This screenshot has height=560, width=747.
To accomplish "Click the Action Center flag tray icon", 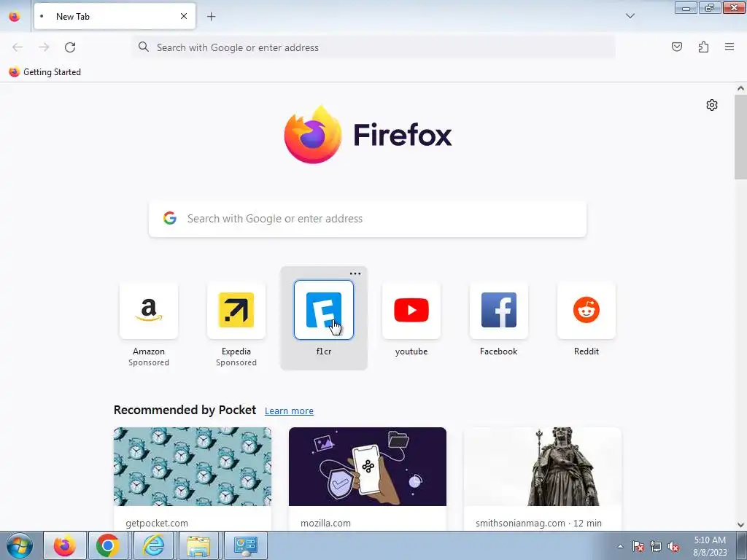I will [x=638, y=546].
